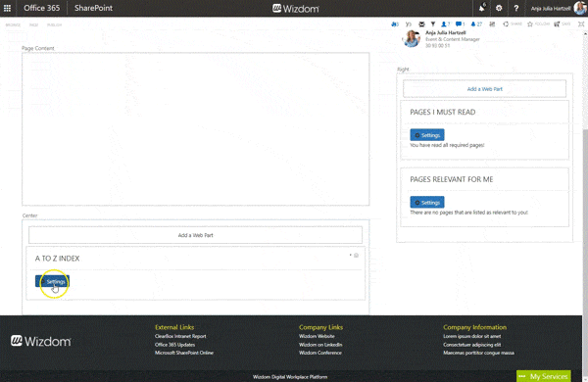
Task: Open the Wizdom Website footer link
Action: (x=317, y=336)
